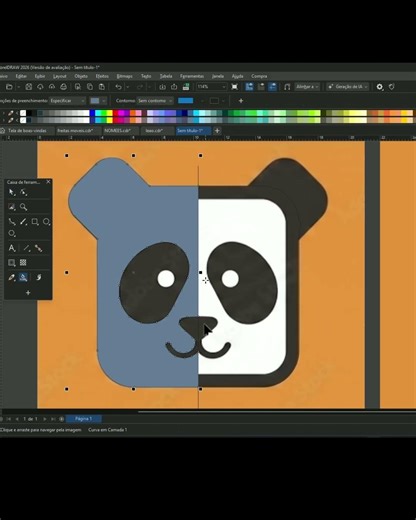The height and width of the screenshot is (520, 416).
Task: Click the horizontal scrollbar below the canvas
Action: pos(277,412)
